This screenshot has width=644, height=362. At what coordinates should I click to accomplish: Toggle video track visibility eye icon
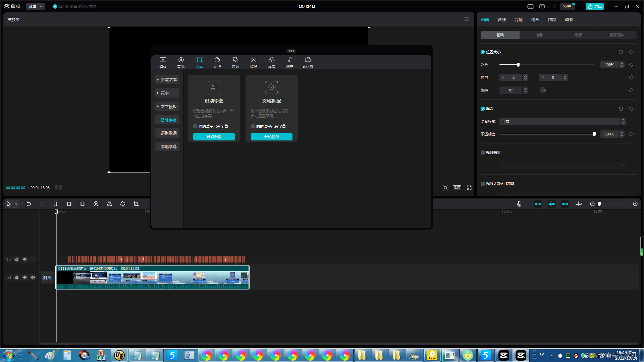tap(25, 277)
